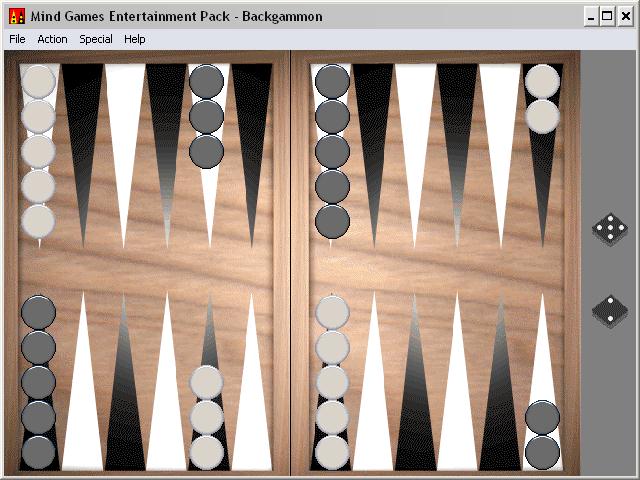Close the Backgammon window
Image resolution: width=640 pixels, height=480 pixels.
[x=625, y=17]
